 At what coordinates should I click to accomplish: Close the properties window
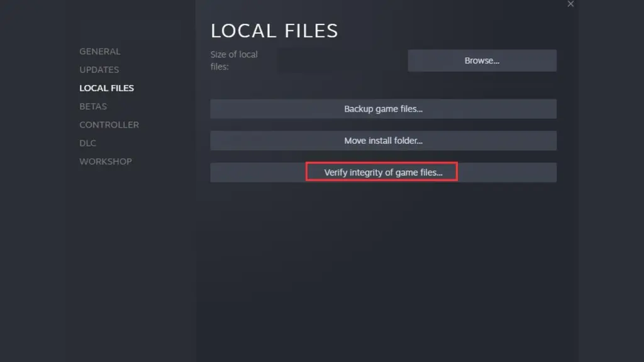(x=570, y=4)
